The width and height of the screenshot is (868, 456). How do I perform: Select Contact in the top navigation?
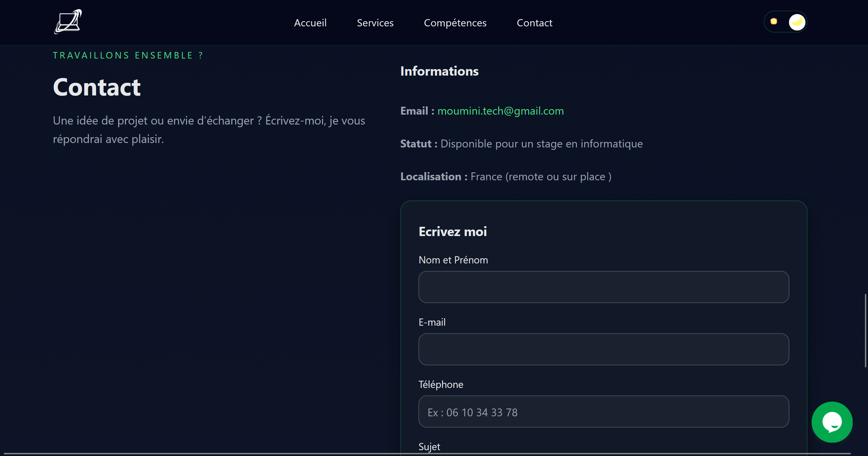(534, 23)
